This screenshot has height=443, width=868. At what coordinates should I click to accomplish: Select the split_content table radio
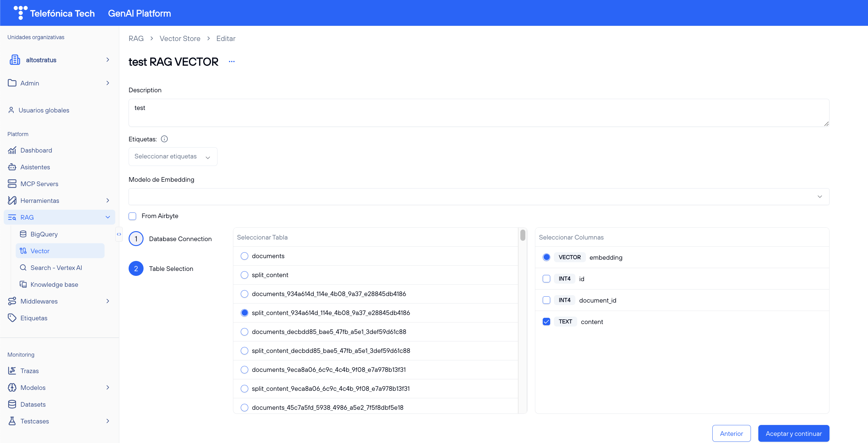click(x=244, y=275)
